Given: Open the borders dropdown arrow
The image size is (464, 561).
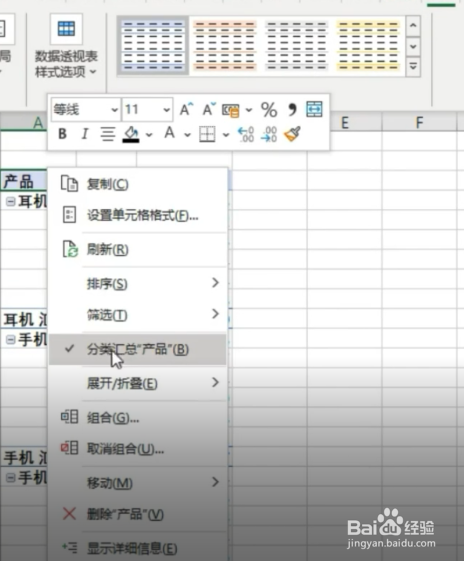Looking at the screenshot, I should [x=226, y=135].
